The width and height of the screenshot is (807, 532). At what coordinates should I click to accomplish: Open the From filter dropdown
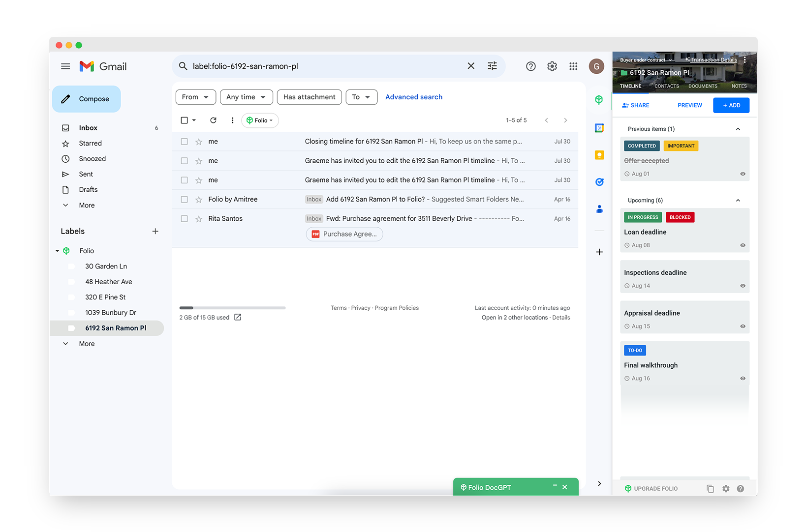coord(195,97)
